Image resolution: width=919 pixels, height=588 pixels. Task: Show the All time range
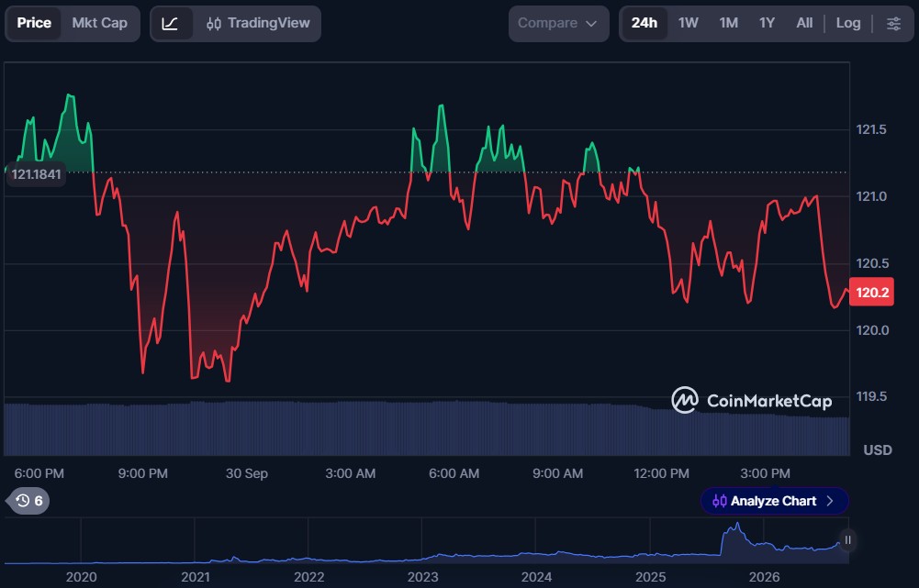(x=804, y=24)
